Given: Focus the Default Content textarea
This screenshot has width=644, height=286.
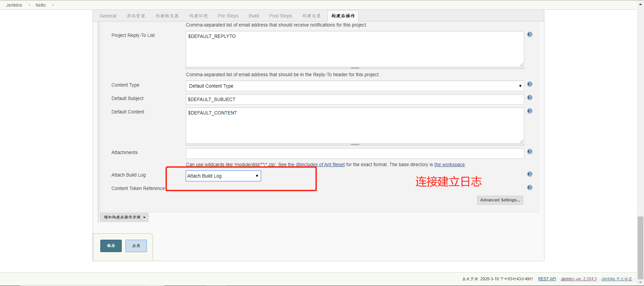Looking at the screenshot, I should [x=355, y=126].
